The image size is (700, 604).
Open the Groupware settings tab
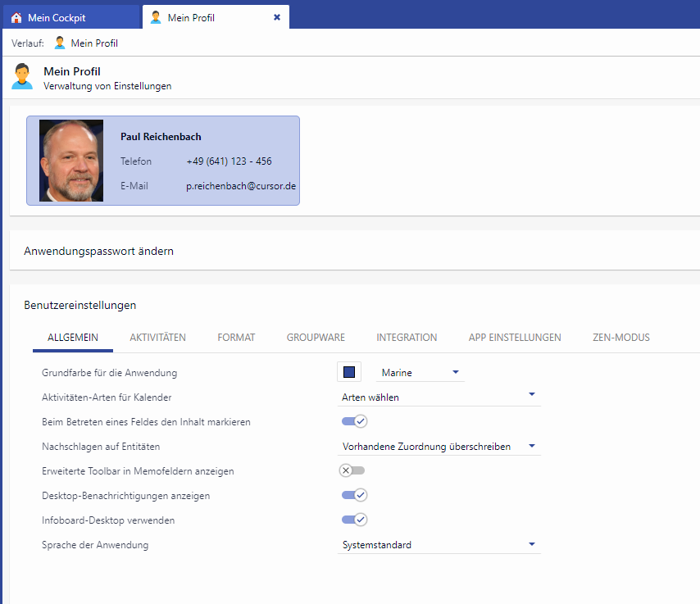click(x=316, y=338)
